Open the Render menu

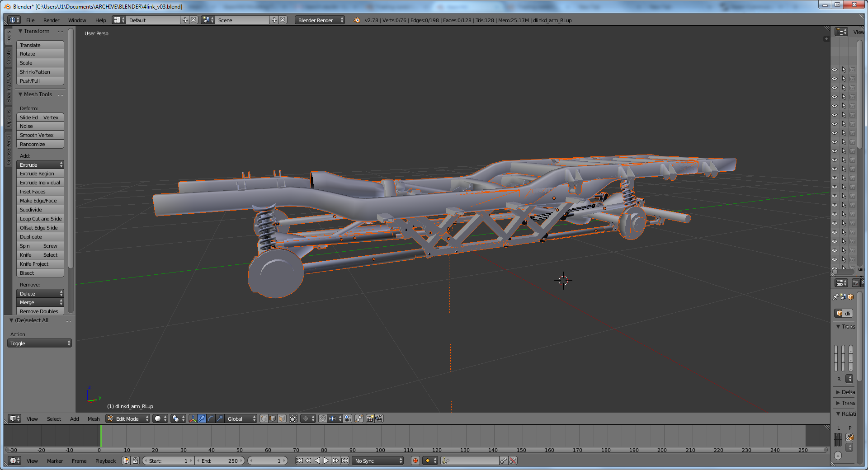pos(51,20)
